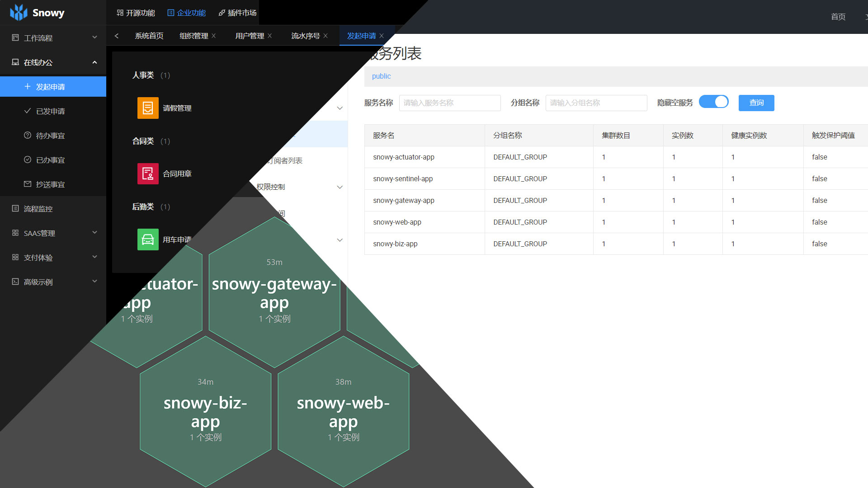The width and height of the screenshot is (868, 488).
Task: Switch to the 组织管理 tab
Action: [x=194, y=36]
